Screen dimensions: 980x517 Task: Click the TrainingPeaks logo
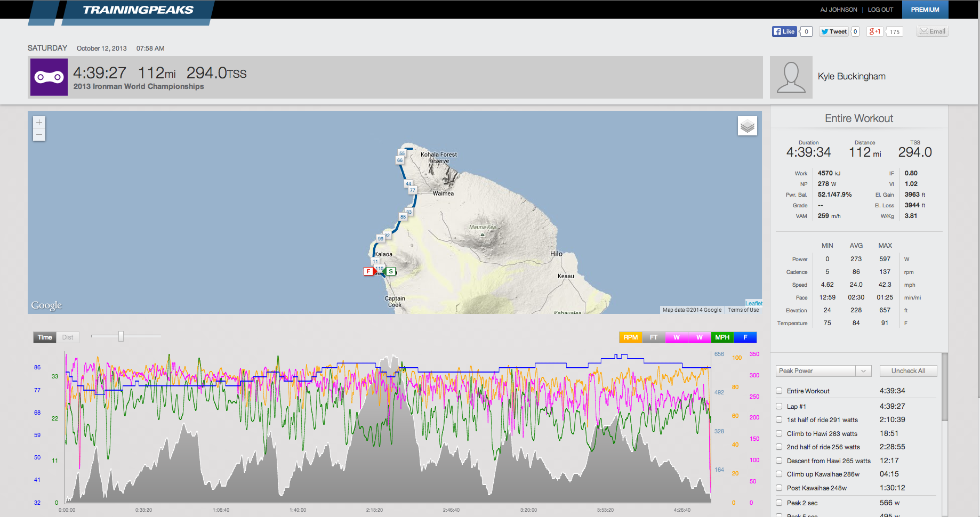click(138, 10)
